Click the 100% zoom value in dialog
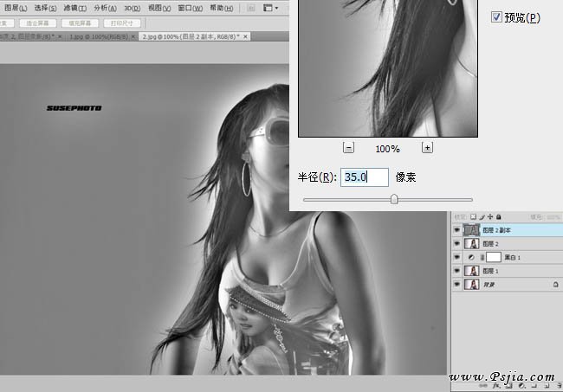 tap(387, 149)
